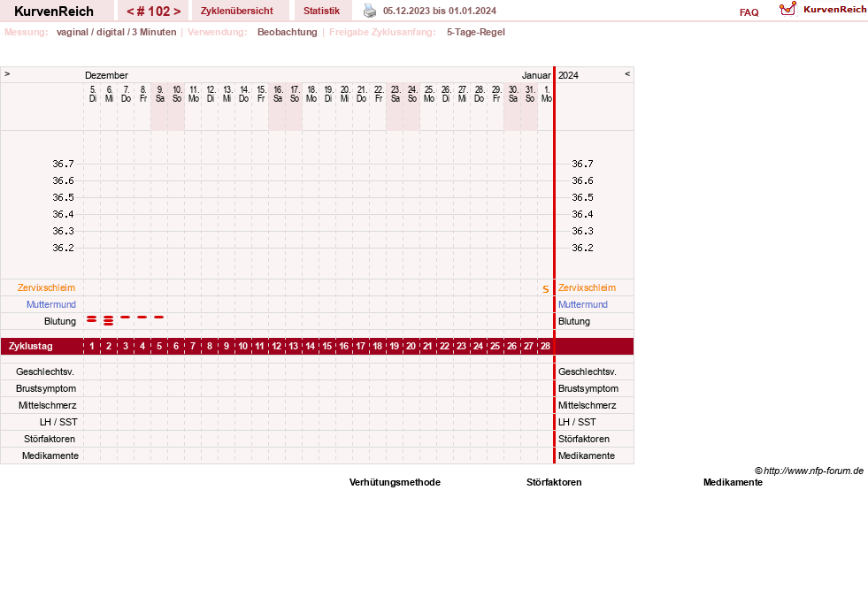Click the left 'LH / SST' row label
Image resolution: width=868 pixels, height=605 pixels.
[x=58, y=422]
